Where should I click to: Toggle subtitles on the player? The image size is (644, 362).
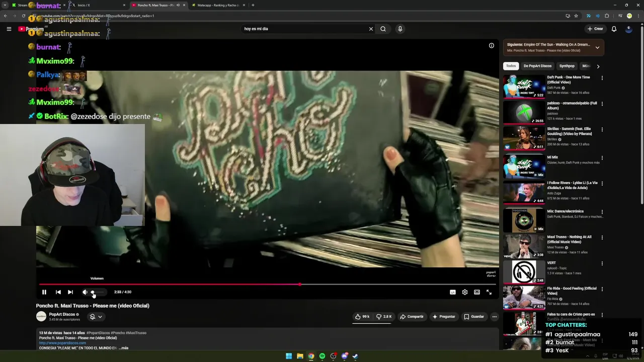(x=453, y=292)
